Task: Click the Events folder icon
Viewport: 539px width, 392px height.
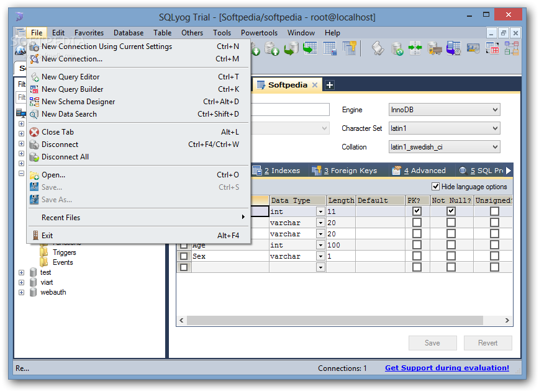Action: point(44,262)
